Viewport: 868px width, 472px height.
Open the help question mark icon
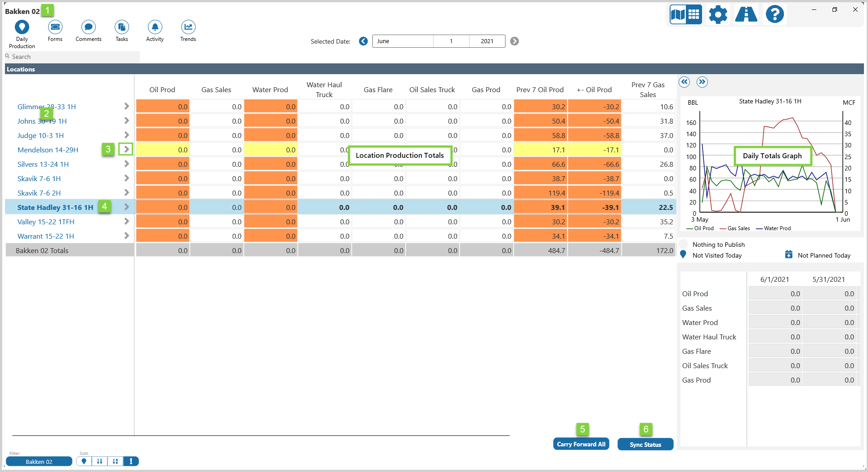pyautogui.click(x=774, y=15)
